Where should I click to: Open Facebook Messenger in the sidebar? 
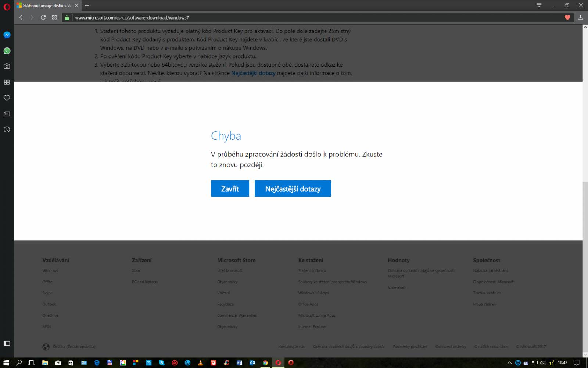point(7,35)
